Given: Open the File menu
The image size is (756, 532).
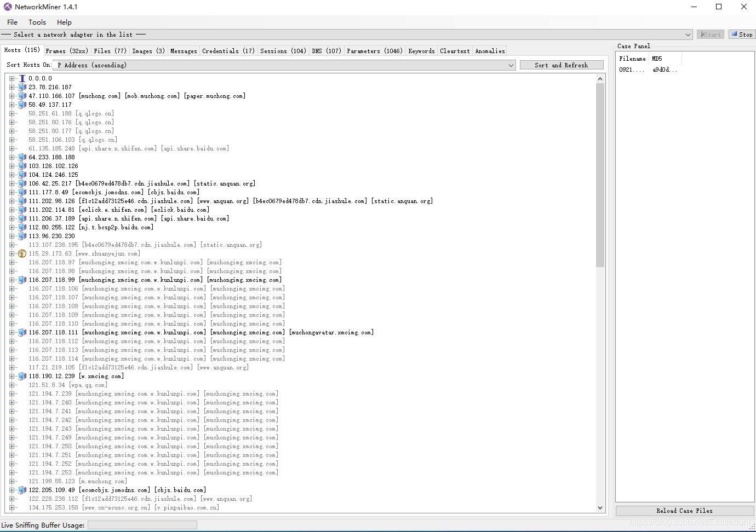Looking at the screenshot, I should [12, 22].
